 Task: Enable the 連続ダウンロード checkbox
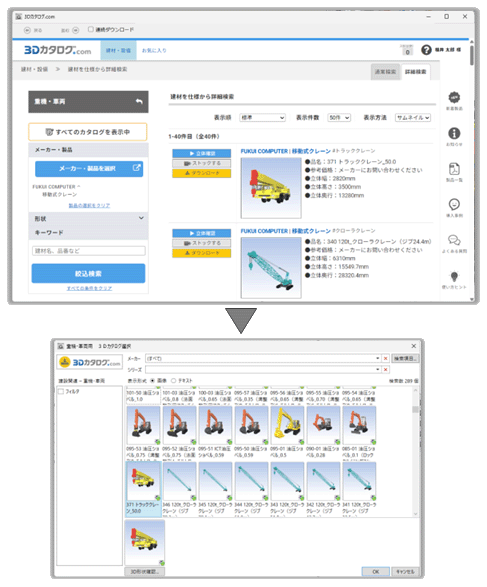pyautogui.click(x=90, y=29)
